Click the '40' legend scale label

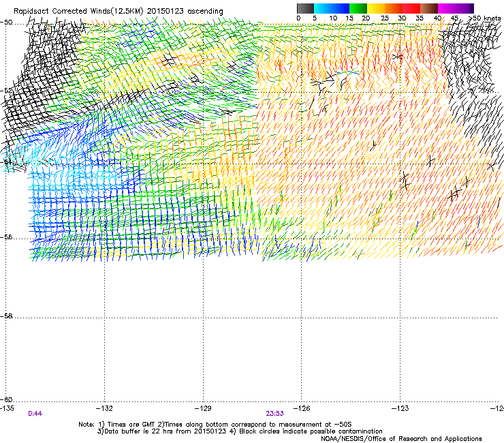pyautogui.click(x=437, y=18)
